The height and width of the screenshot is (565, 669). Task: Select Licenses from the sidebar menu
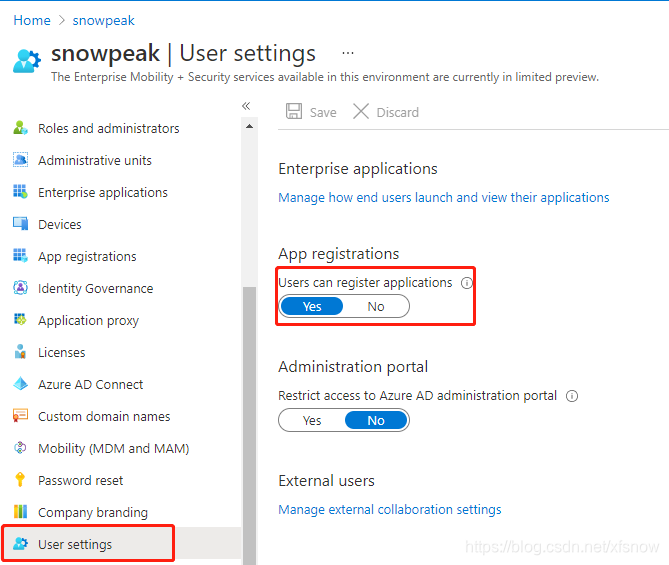point(61,352)
